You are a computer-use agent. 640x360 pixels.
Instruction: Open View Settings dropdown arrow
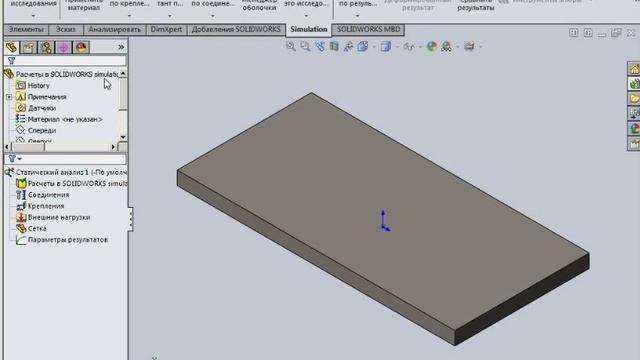tap(480, 47)
